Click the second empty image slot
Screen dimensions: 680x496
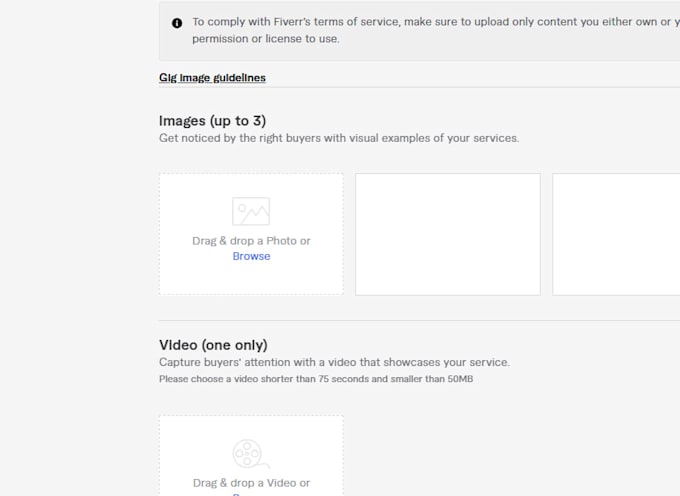(448, 234)
